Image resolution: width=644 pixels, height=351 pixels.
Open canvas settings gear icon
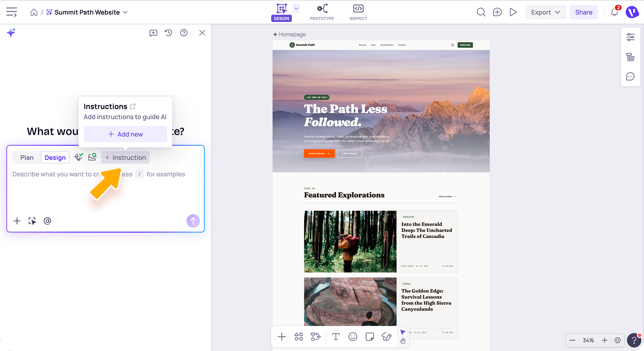(617, 340)
